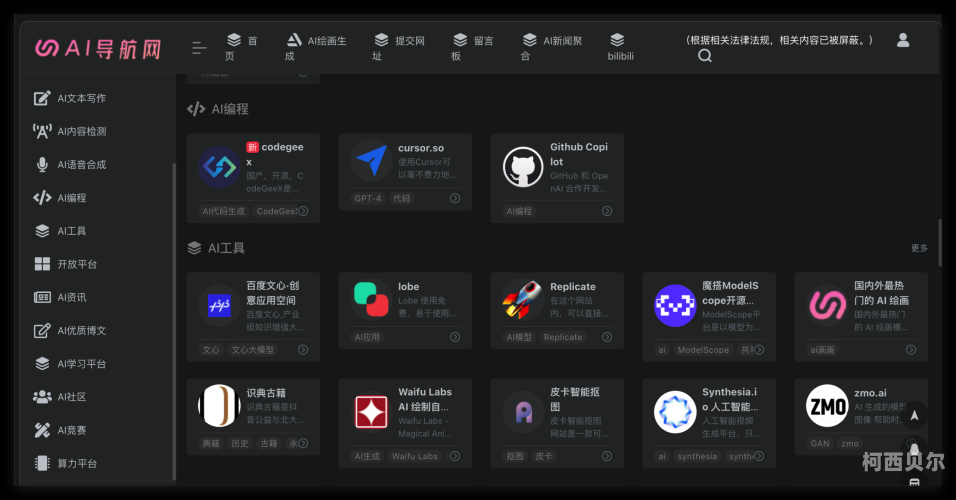Image resolution: width=956 pixels, height=500 pixels.
Task: Open 提交网址 in top navigation
Action: (x=398, y=48)
